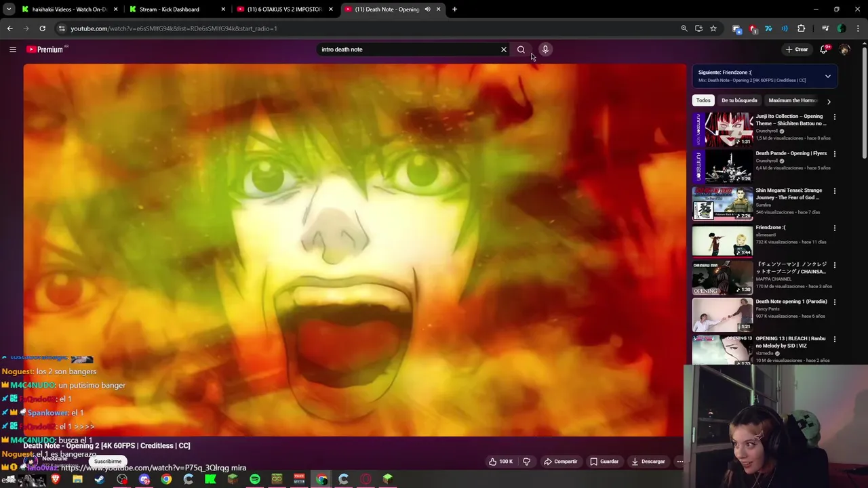Open options for Death Note Parodia video
868x488 pixels.
(x=835, y=302)
